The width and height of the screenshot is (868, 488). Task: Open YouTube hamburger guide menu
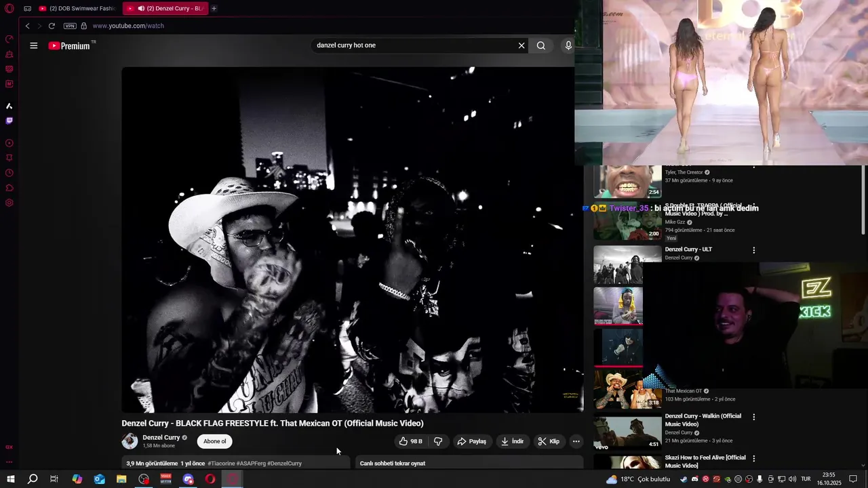[x=34, y=45]
